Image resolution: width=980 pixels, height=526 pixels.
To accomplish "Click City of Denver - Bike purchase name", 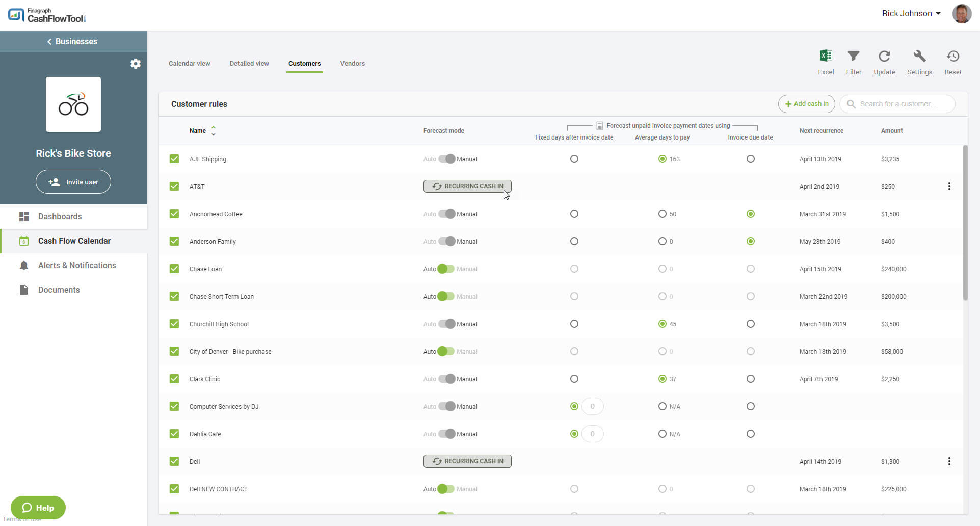I will [x=230, y=351].
